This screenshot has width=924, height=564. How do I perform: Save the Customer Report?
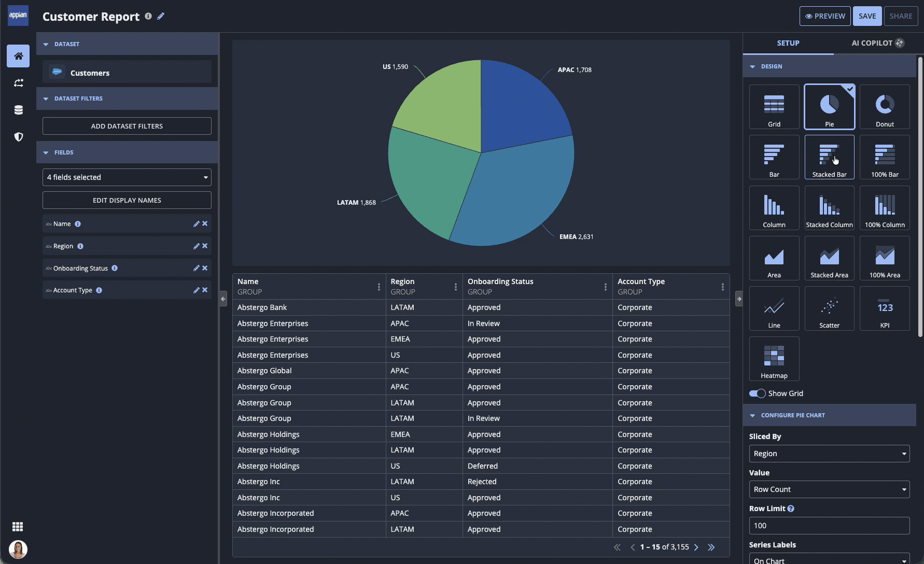867,16
